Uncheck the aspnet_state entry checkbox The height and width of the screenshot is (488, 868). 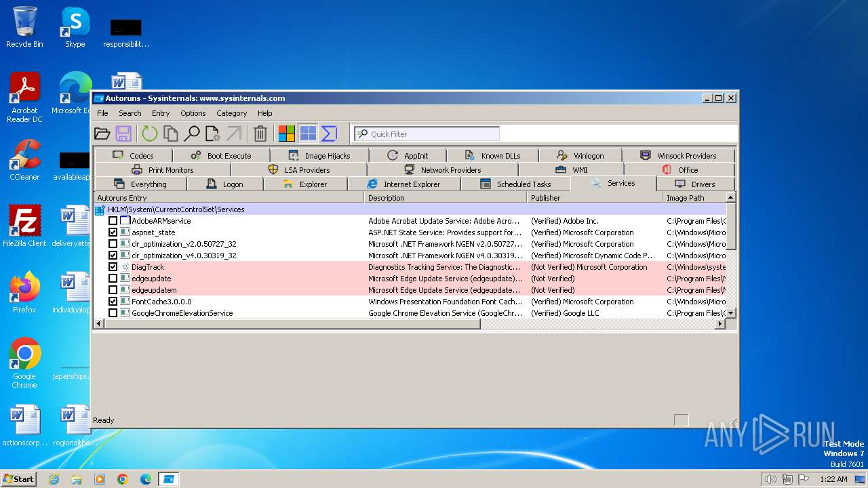click(x=113, y=232)
